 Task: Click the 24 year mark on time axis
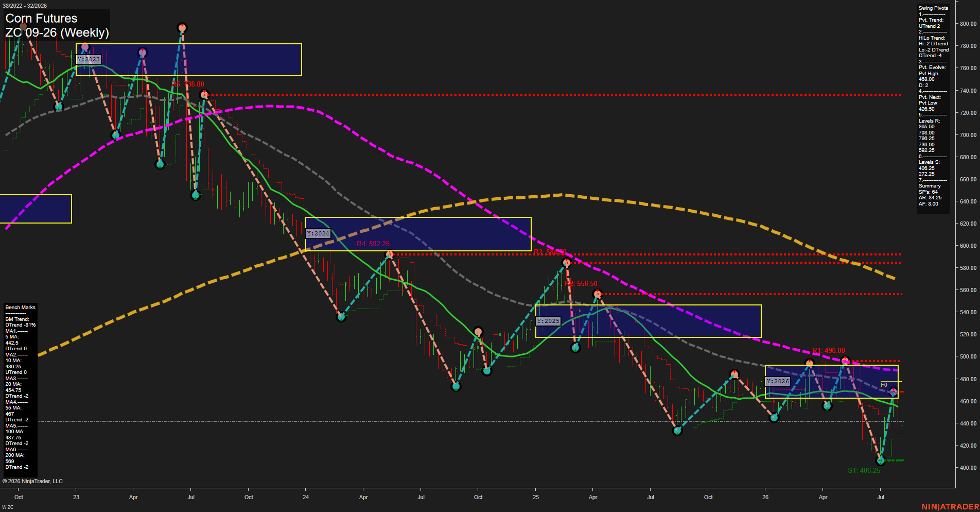click(306, 497)
